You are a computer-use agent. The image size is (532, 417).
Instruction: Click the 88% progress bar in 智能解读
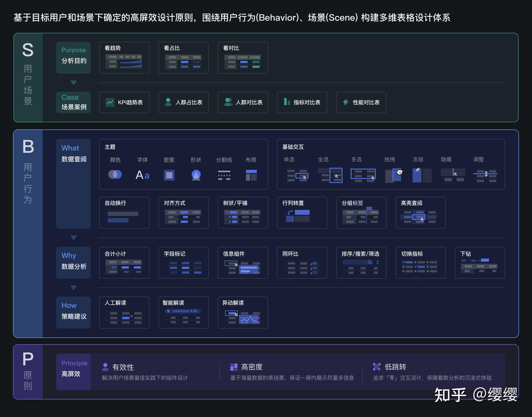183,311
